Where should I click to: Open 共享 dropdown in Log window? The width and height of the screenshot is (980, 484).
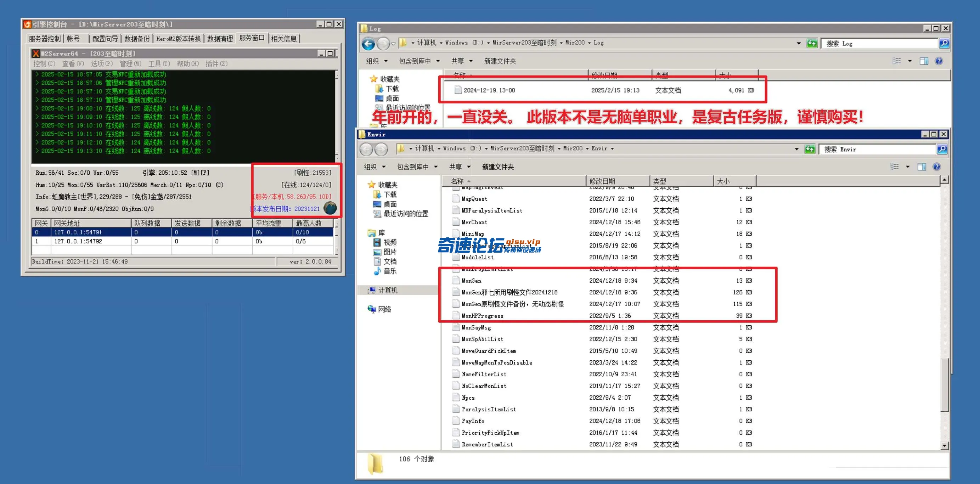click(x=462, y=61)
